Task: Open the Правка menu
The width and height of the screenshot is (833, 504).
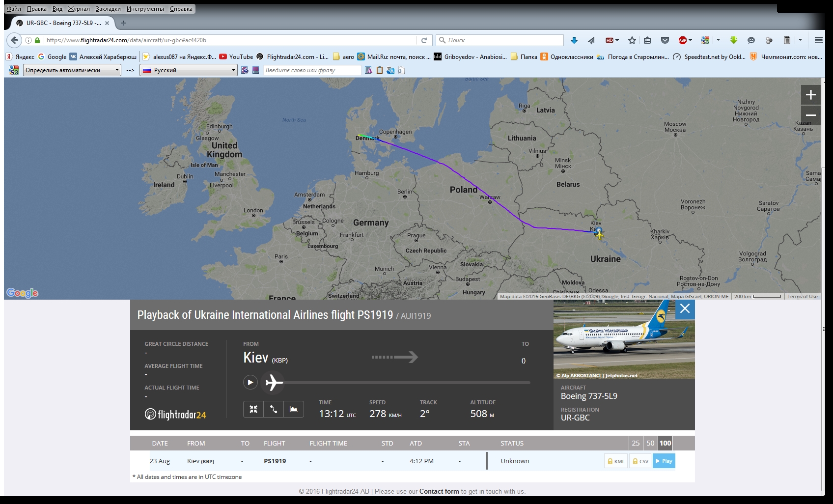Action: [x=37, y=9]
